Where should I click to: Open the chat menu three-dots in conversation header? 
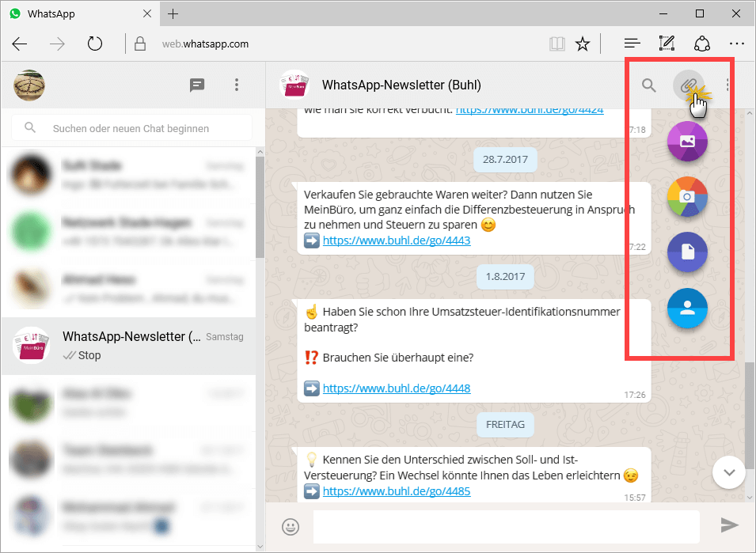coord(728,85)
